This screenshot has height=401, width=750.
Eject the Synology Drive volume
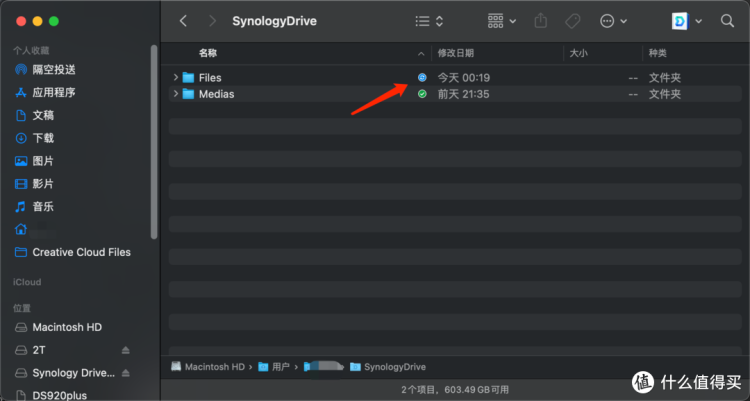pos(125,373)
